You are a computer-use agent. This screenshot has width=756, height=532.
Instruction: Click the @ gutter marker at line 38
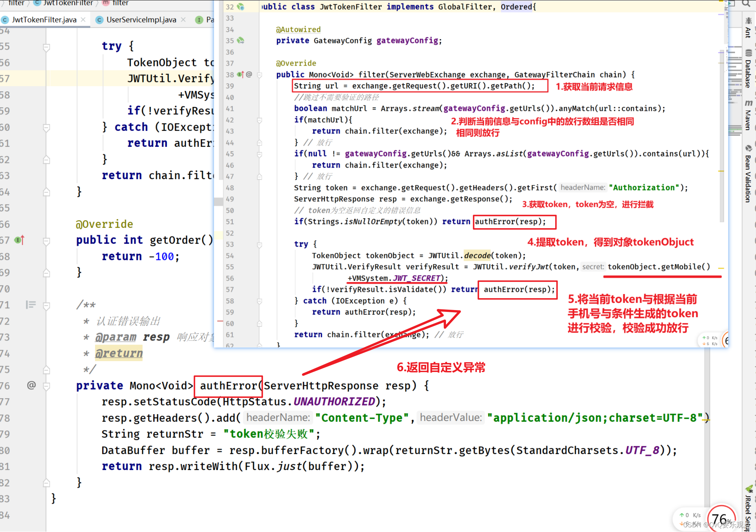(x=249, y=74)
